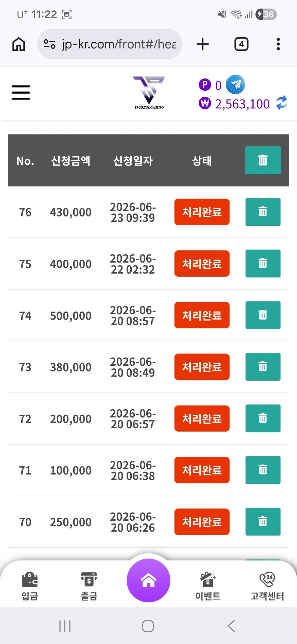Delete request number 76

pyautogui.click(x=263, y=212)
